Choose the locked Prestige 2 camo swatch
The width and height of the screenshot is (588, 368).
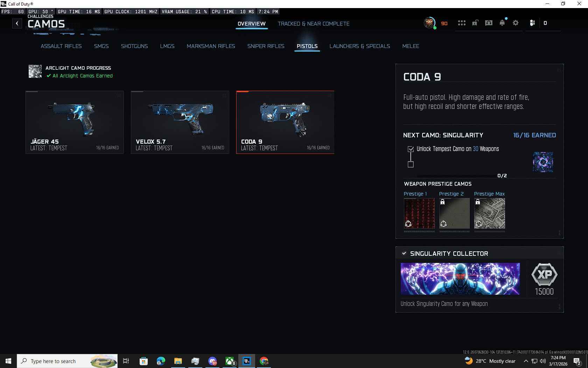(x=454, y=213)
